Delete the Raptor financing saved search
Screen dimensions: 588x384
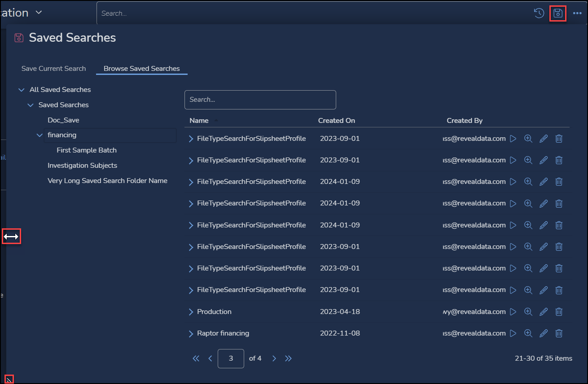(x=559, y=333)
